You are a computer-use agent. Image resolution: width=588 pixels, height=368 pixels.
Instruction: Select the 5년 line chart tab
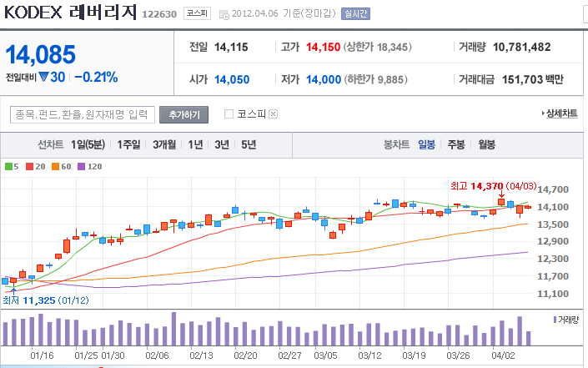tap(249, 144)
